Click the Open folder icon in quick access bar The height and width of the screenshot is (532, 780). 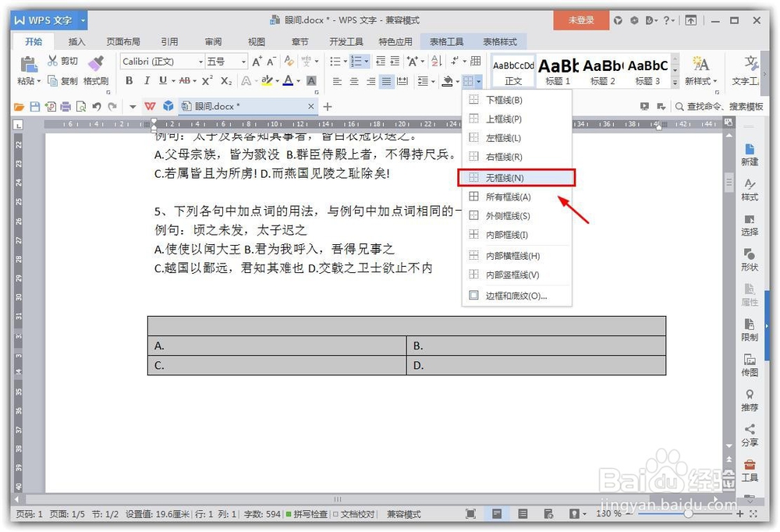[x=19, y=107]
